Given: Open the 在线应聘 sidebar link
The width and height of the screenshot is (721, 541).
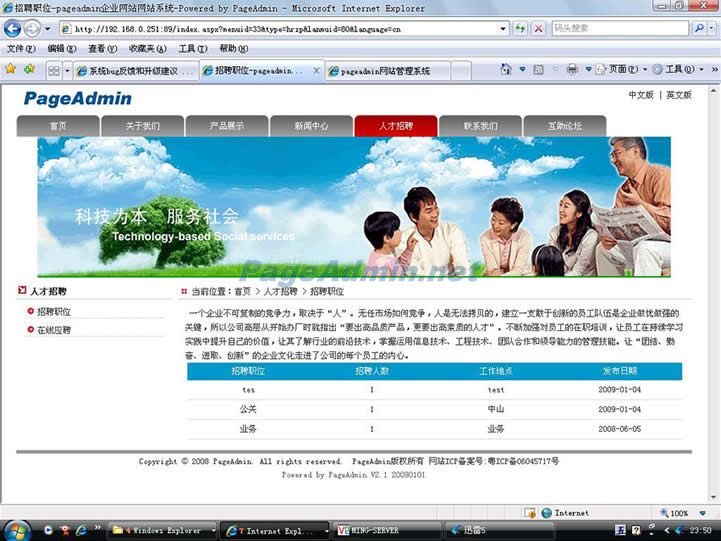Looking at the screenshot, I should point(54,330).
